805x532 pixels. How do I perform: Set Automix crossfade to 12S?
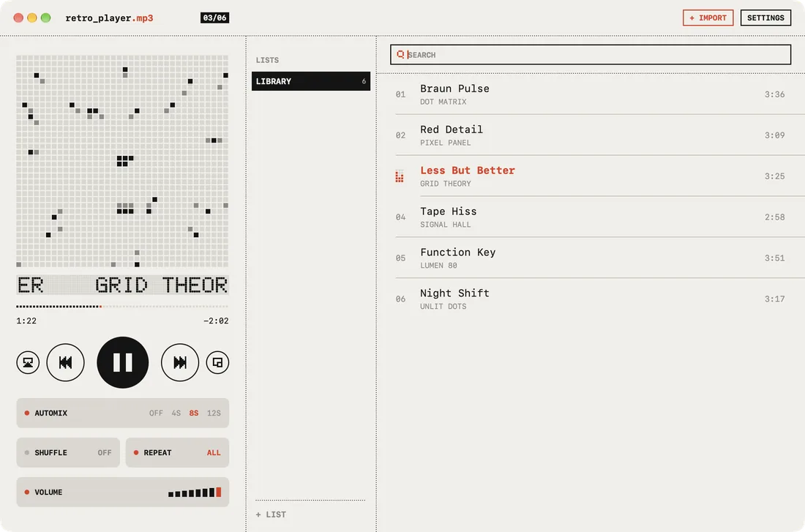214,413
